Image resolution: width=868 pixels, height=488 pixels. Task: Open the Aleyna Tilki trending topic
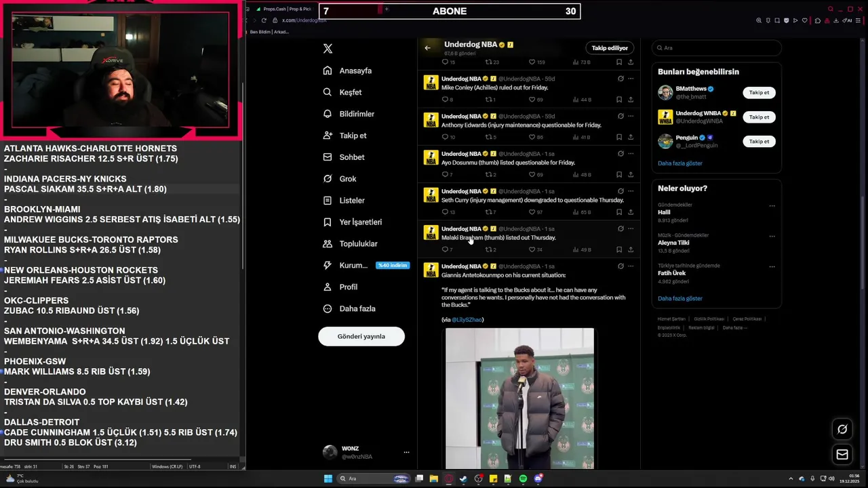[x=673, y=243]
